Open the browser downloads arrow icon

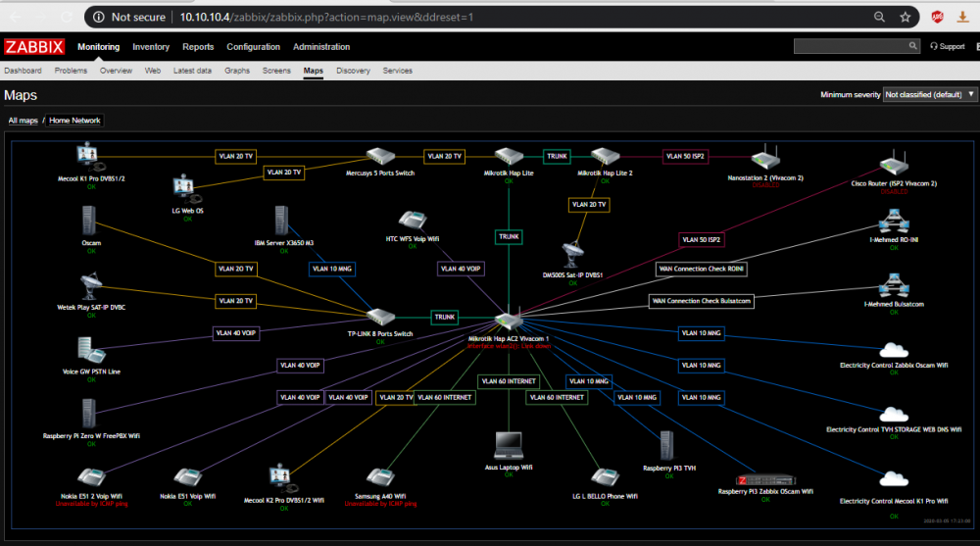click(962, 17)
